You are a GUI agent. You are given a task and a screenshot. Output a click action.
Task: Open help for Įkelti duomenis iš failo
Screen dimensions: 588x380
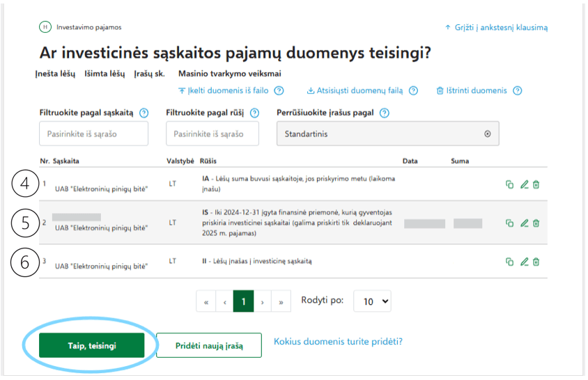279,90
